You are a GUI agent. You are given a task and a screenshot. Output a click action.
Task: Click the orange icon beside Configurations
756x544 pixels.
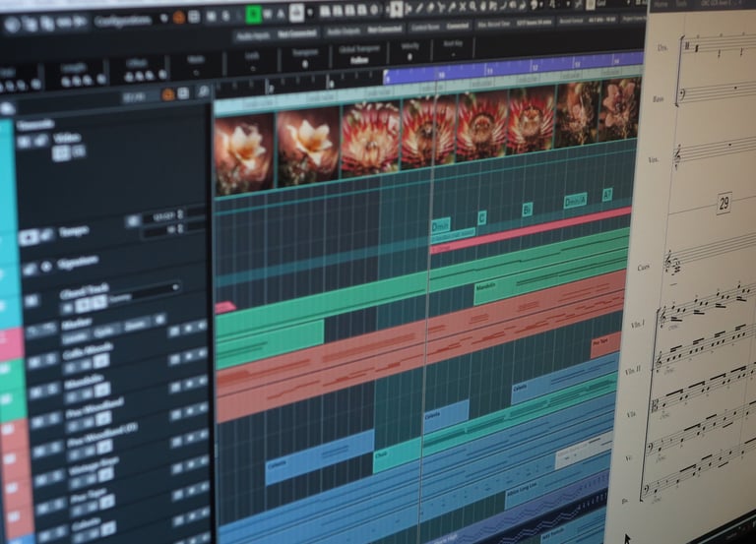click(x=179, y=18)
